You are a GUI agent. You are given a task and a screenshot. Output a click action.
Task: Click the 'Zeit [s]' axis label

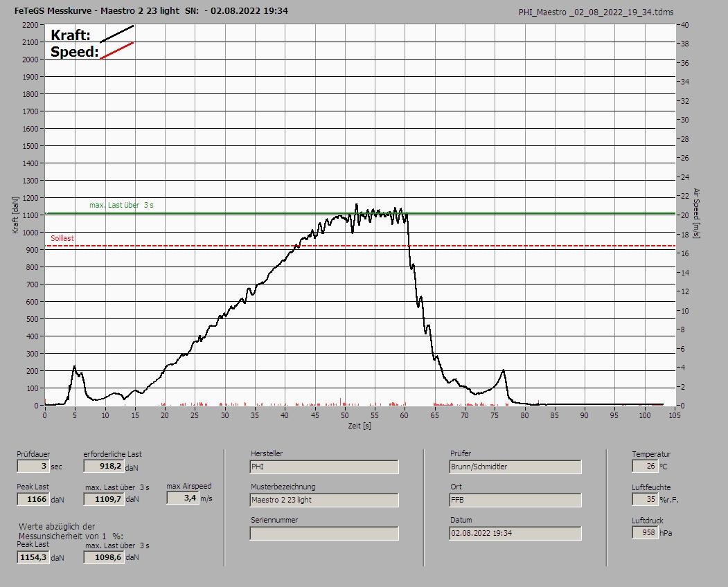359,426
